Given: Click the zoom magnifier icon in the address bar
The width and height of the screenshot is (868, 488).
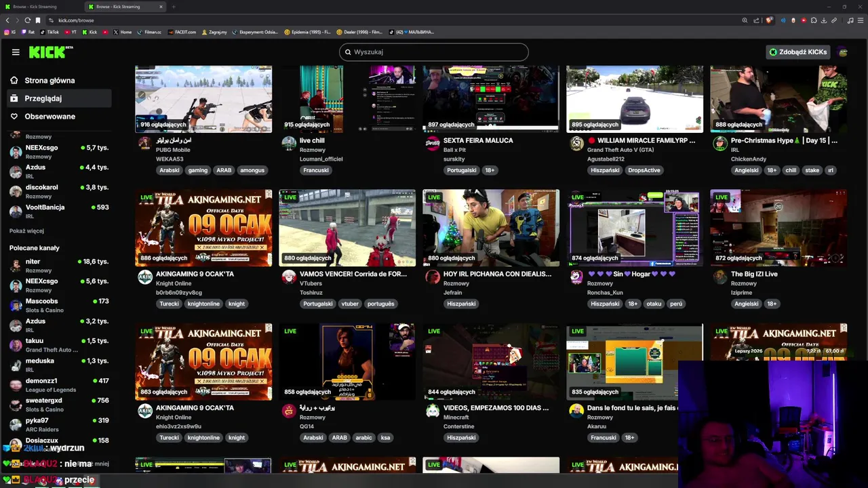Looking at the screenshot, I should [745, 20].
